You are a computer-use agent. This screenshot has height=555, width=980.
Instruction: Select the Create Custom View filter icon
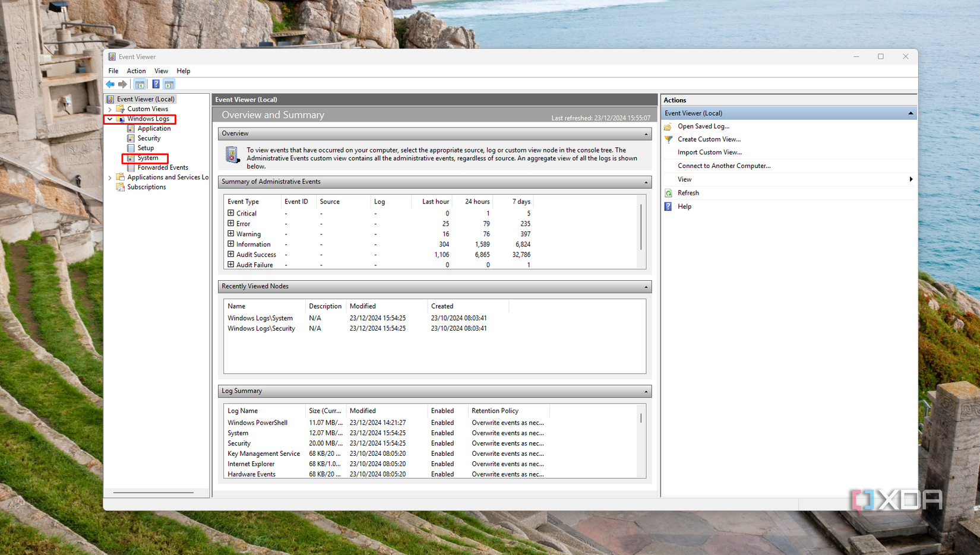(669, 139)
